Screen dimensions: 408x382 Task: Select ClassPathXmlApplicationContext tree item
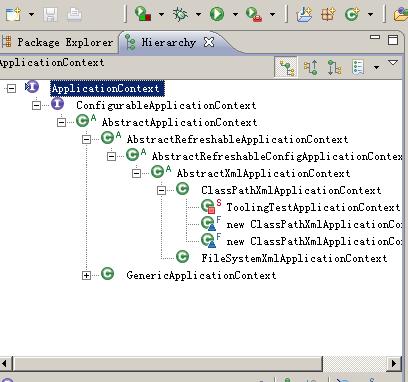[291, 191]
